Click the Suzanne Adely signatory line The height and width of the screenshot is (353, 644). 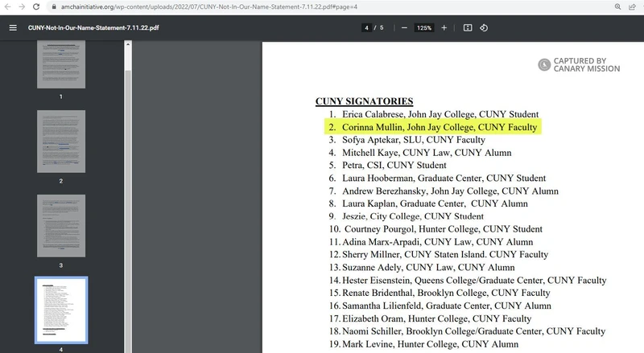point(422,267)
